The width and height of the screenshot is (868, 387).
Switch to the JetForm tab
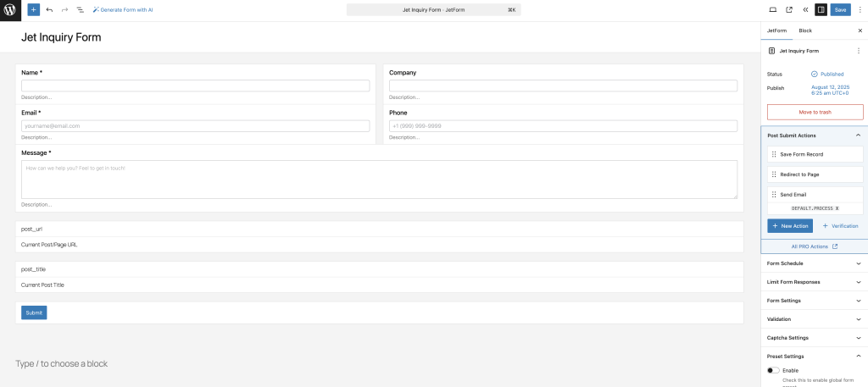(776, 31)
